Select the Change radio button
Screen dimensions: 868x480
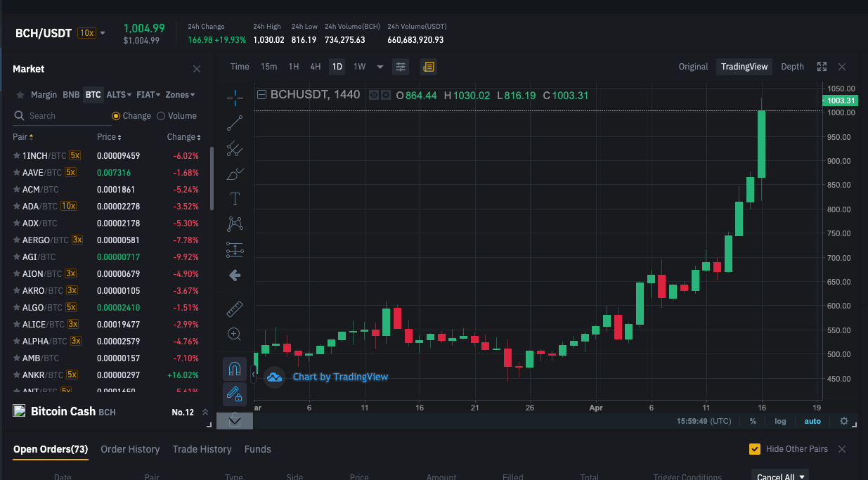point(116,116)
